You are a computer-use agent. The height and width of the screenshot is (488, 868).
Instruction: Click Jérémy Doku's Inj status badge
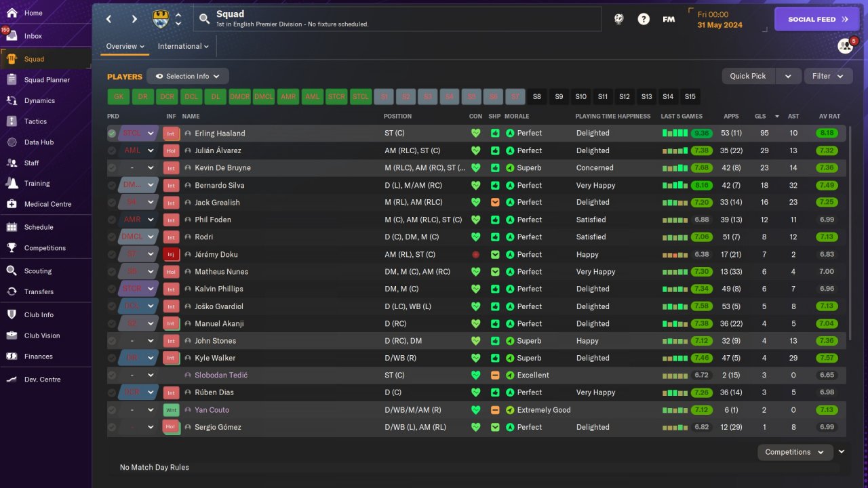click(171, 254)
